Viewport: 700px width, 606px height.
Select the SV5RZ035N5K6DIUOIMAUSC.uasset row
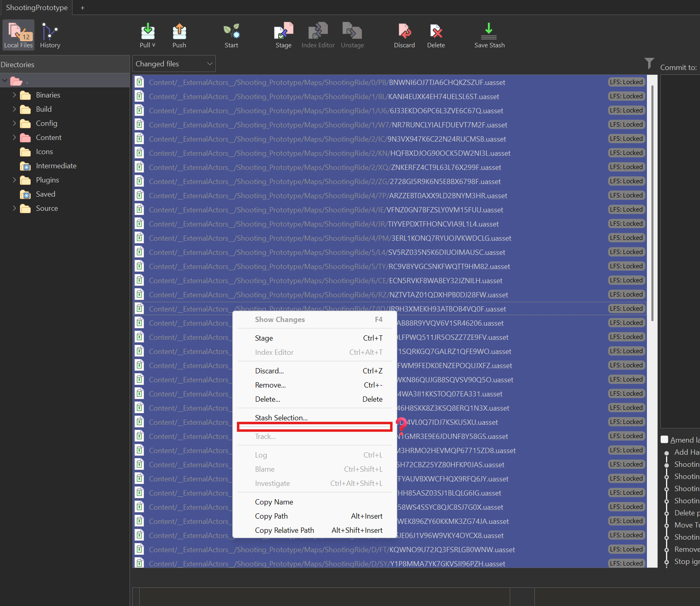tap(389, 252)
